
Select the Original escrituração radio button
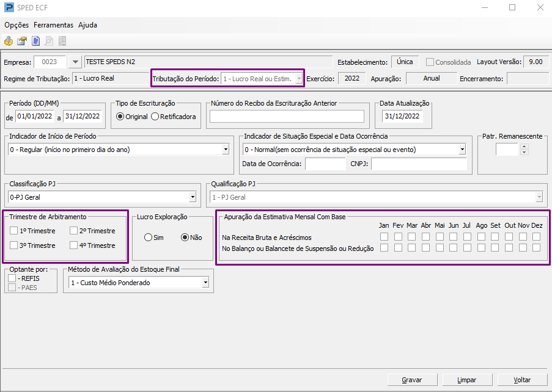120,117
